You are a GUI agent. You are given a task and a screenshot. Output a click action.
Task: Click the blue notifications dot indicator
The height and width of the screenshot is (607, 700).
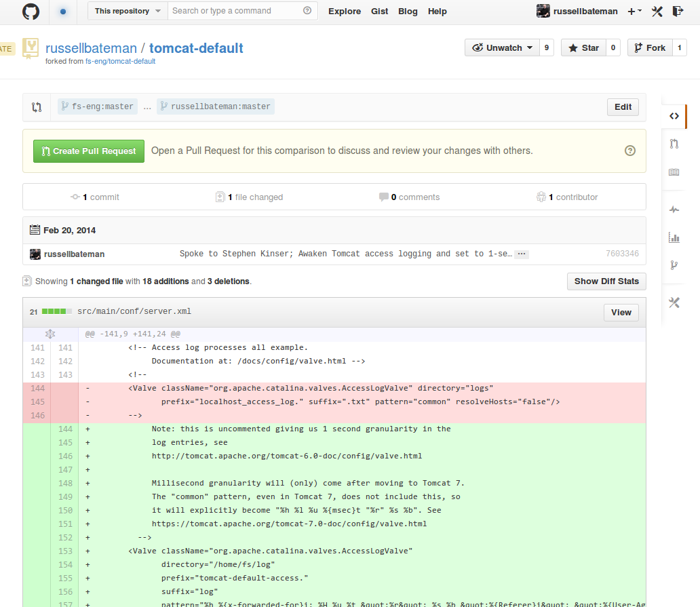point(63,12)
